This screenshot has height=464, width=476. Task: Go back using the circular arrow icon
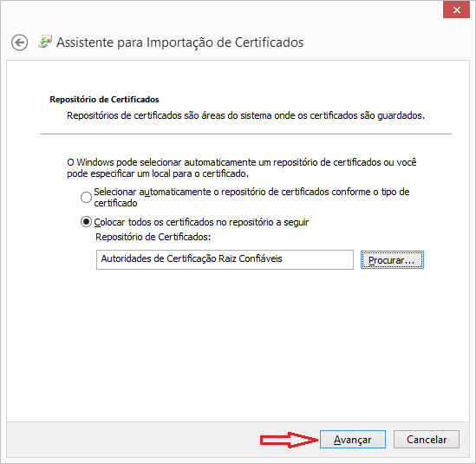click(x=20, y=42)
